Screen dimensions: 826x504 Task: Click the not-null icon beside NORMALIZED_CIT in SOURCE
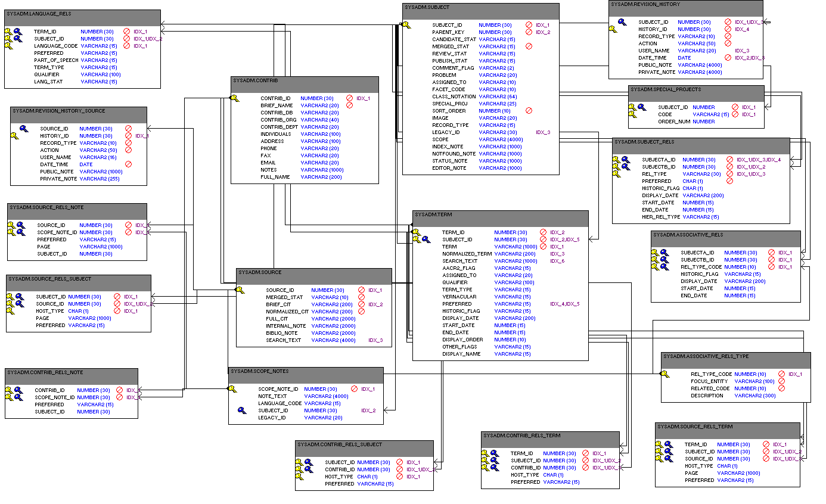click(361, 312)
